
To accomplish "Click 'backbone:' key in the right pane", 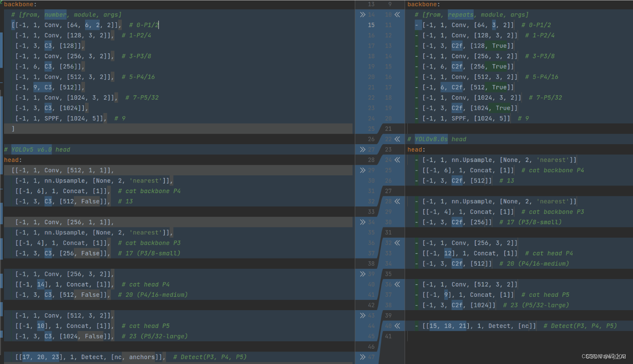I will (424, 4).
